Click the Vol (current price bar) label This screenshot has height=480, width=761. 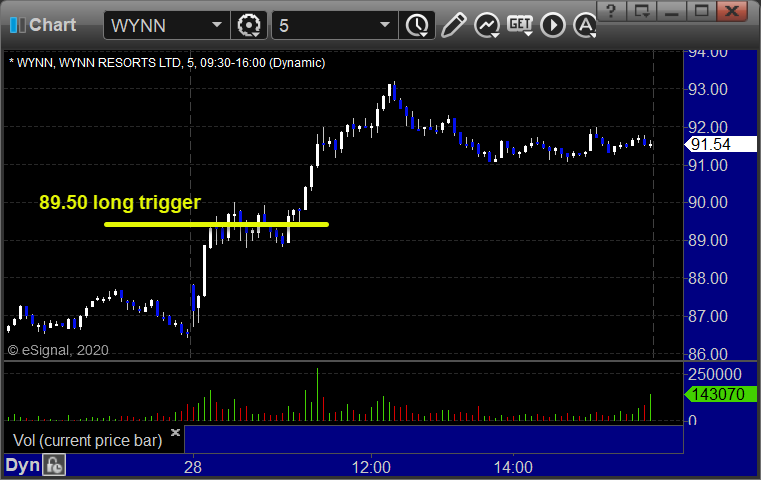pyautogui.click(x=87, y=441)
